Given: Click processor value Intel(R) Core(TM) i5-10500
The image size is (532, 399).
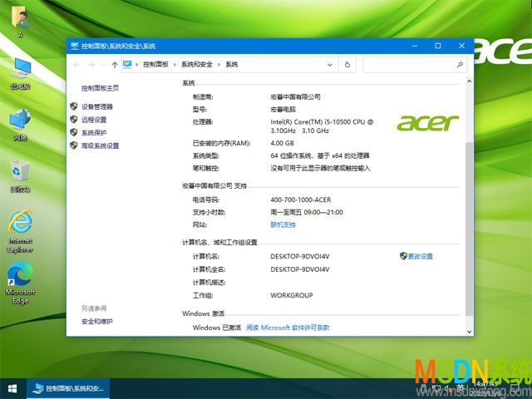Looking at the screenshot, I should [x=322, y=126].
